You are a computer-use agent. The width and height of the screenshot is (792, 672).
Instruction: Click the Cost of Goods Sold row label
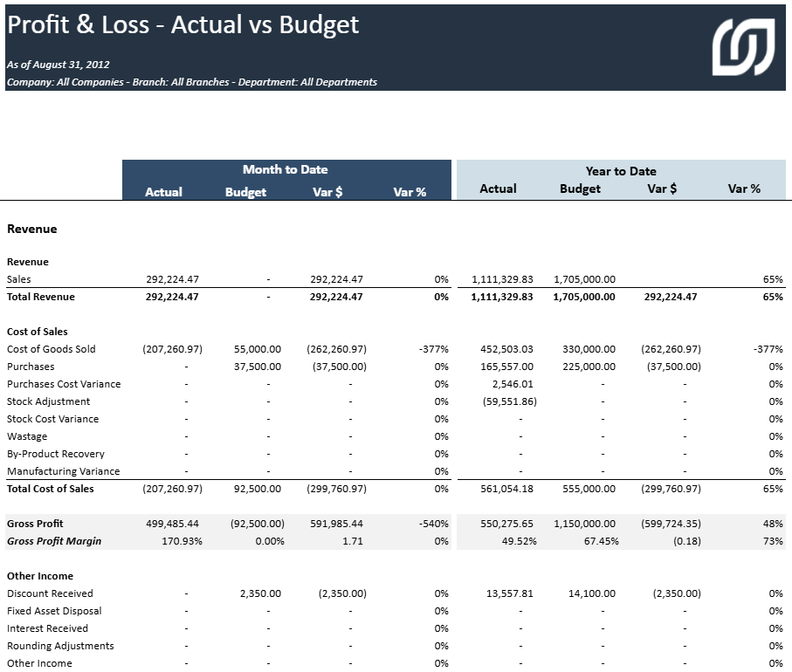[52, 349]
